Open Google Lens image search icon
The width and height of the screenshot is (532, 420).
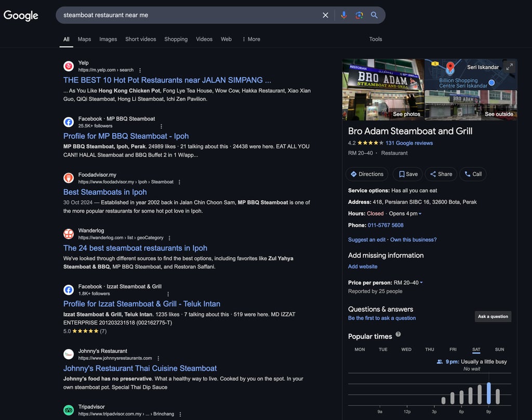359,15
